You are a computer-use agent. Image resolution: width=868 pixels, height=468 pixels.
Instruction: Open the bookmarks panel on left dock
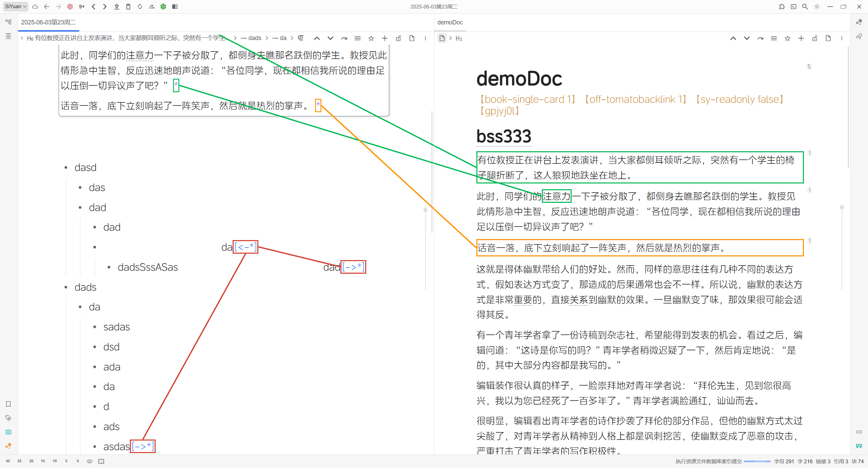[x=8, y=404]
